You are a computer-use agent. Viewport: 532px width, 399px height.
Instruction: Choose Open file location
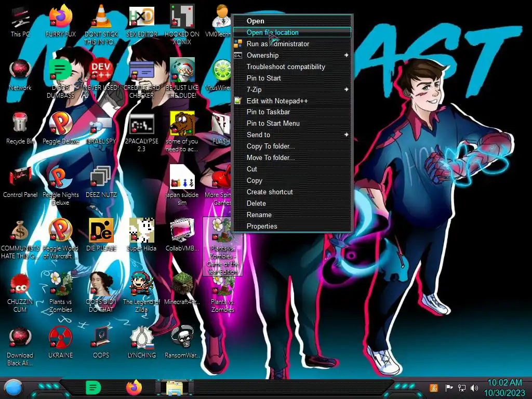292,32
